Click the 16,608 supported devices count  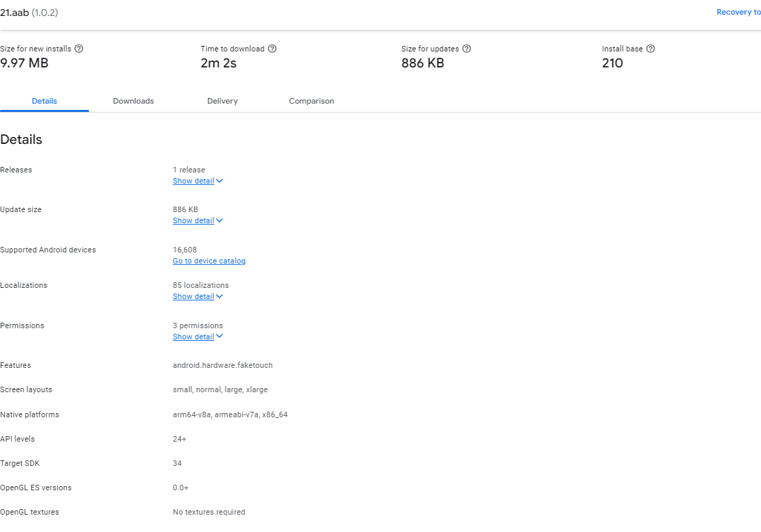(184, 250)
